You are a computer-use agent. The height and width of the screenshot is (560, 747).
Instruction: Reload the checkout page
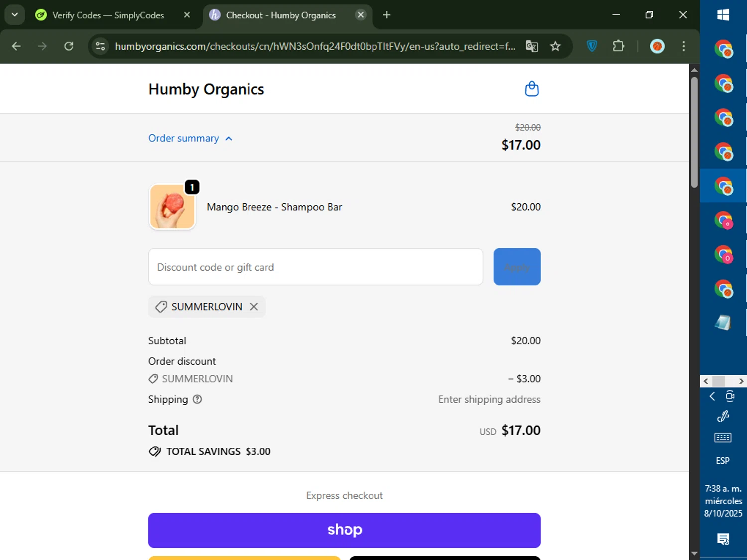tap(69, 46)
